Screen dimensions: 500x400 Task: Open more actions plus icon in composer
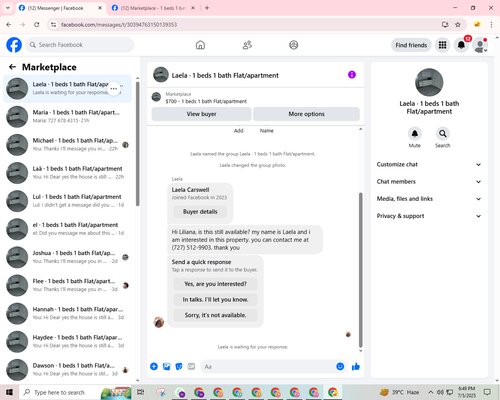coord(154,367)
